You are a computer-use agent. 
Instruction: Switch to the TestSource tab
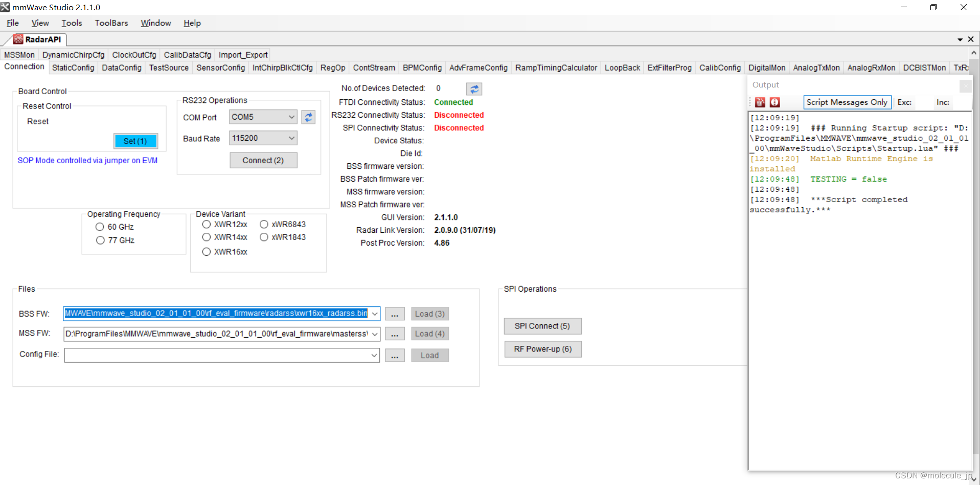[169, 68]
